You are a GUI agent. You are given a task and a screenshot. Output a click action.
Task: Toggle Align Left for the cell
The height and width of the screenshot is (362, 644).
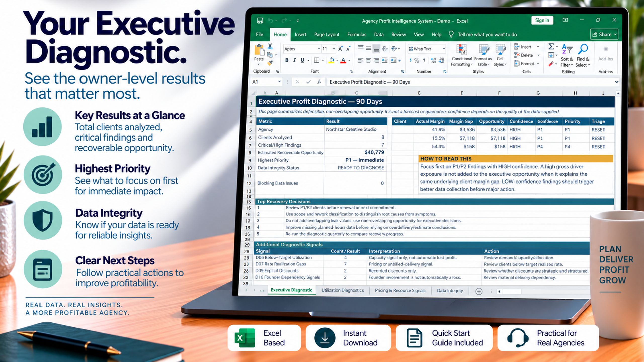pyautogui.click(x=360, y=60)
